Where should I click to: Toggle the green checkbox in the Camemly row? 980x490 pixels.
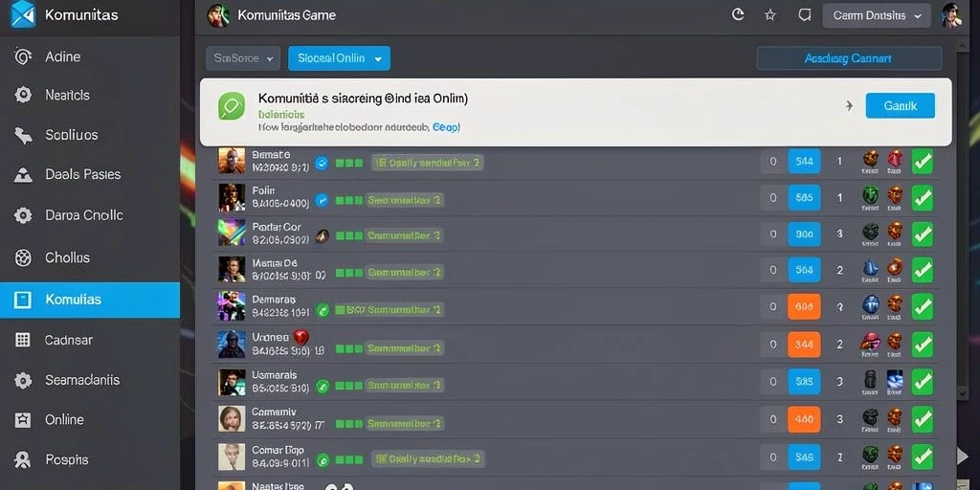(x=922, y=419)
